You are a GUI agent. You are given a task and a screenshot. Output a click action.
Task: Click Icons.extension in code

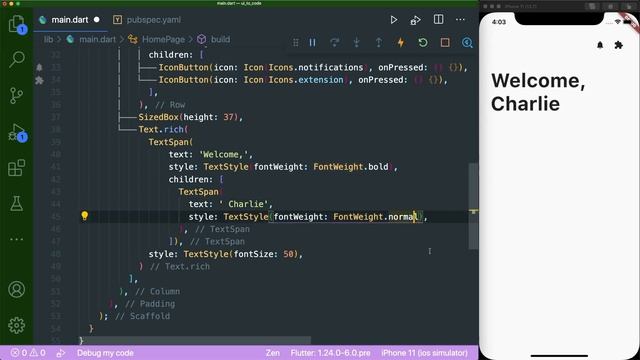306,80
